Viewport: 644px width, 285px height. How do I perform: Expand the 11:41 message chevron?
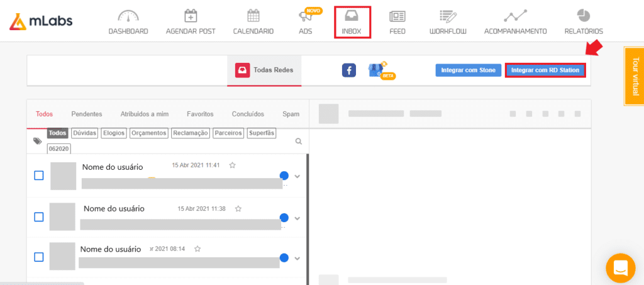coord(297,177)
